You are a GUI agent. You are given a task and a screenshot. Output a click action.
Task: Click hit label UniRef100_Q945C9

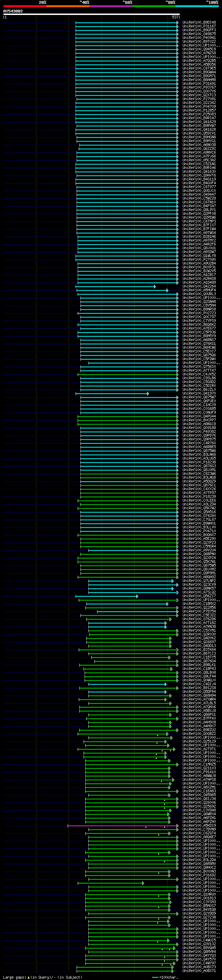coord(199,49)
